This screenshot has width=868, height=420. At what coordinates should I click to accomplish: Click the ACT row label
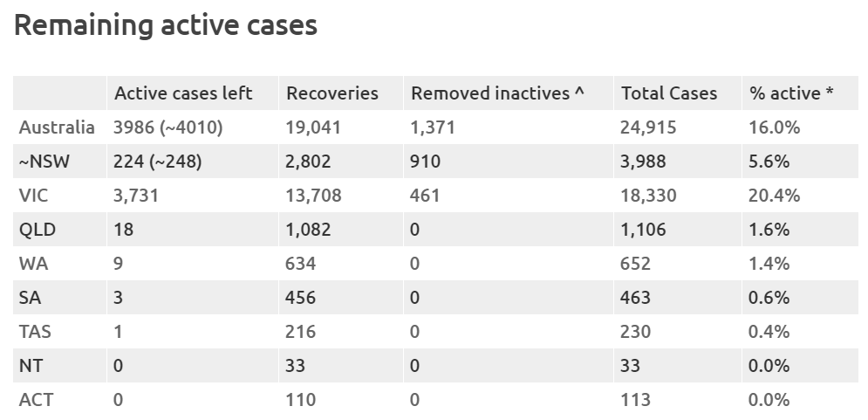click(x=36, y=400)
